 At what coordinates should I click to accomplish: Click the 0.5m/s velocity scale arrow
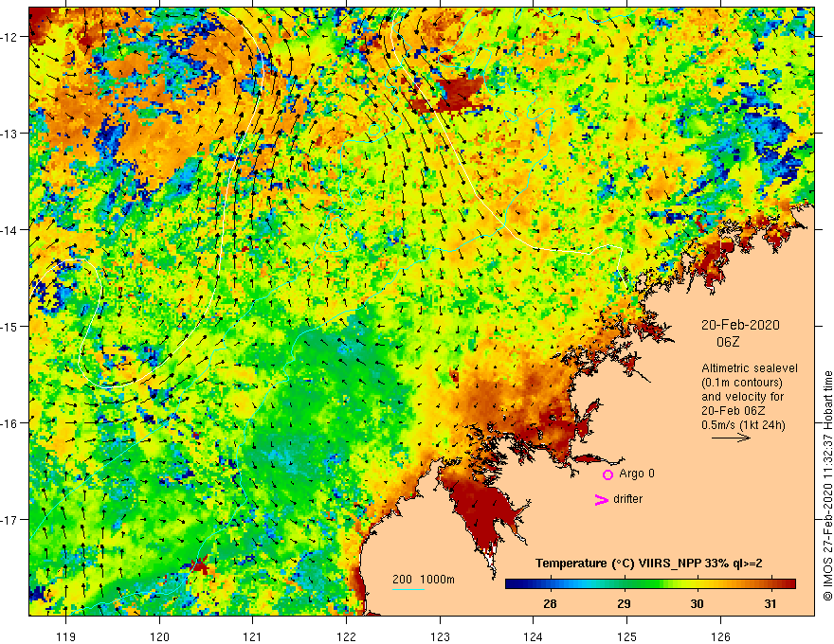[x=732, y=438]
